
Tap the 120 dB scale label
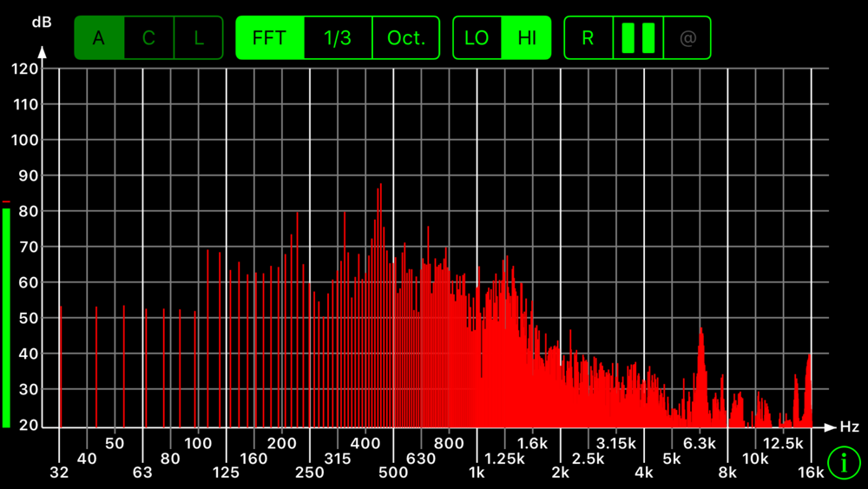[x=25, y=69]
